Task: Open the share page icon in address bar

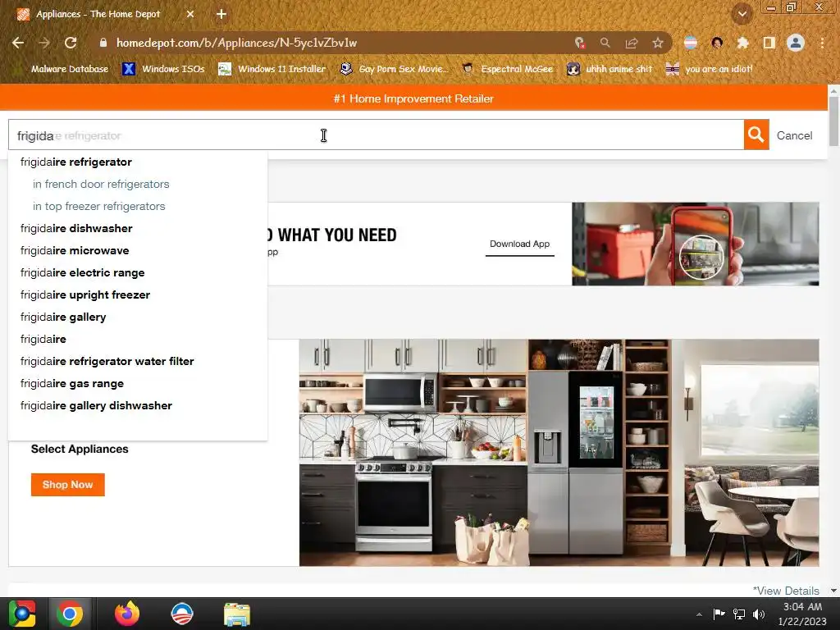Action: click(x=632, y=43)
